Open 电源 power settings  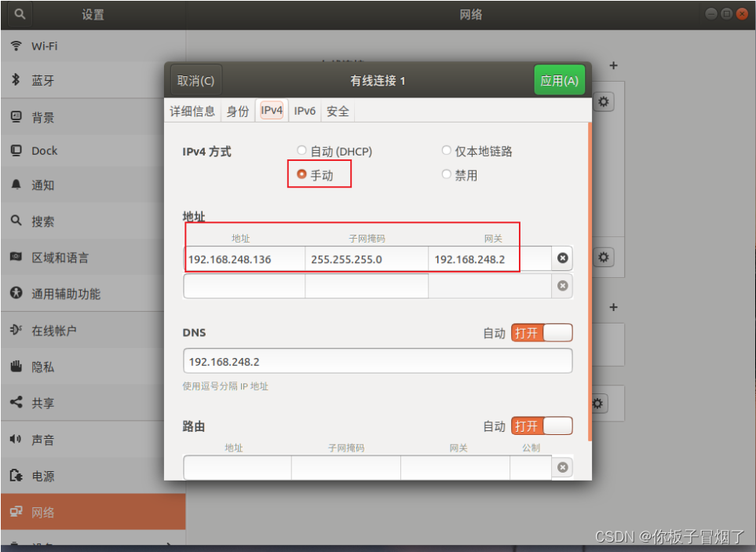point(93,476)
